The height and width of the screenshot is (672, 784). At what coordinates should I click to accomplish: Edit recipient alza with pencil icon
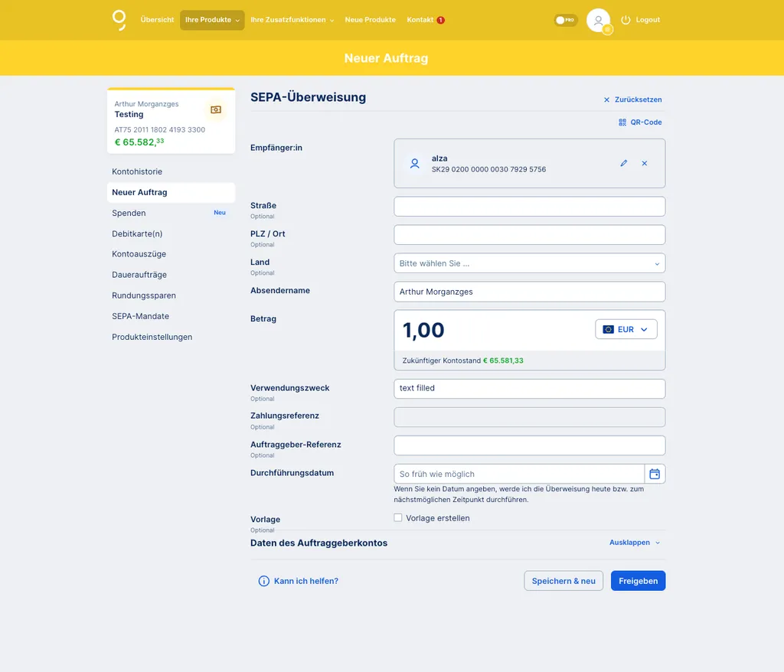click(623, 163)
